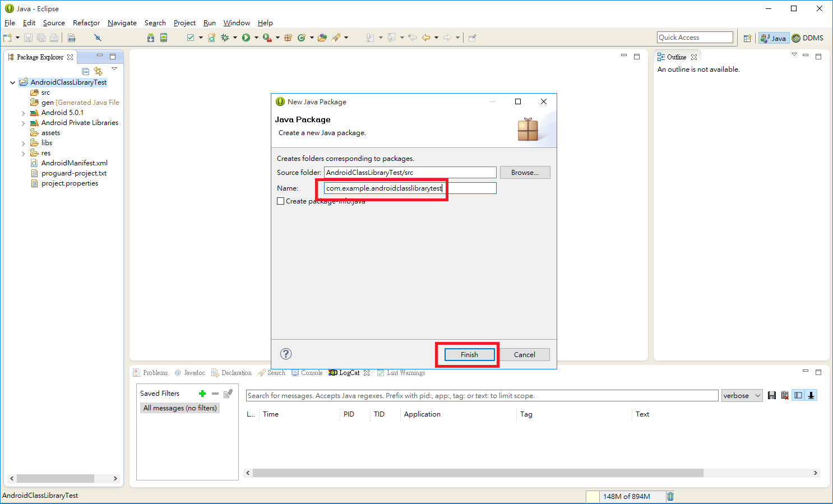833x504 pixels.
Task: Click the Quick Access field
Action: click(x=695, y=38)
